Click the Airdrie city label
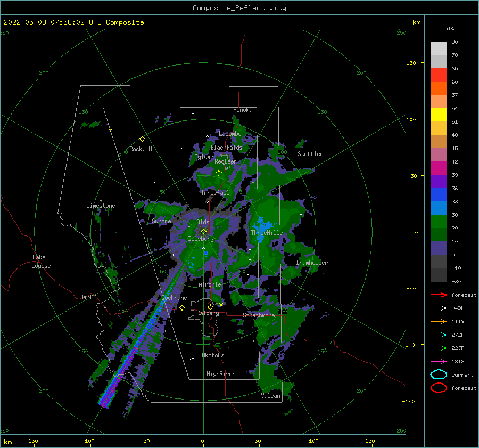Image resolution: width=479 pixels, height=448 pixels. 210,284
